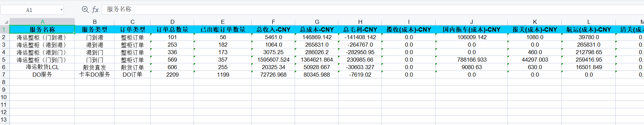Open the Name Box dropdown arrow

click(x=61, y=10)
